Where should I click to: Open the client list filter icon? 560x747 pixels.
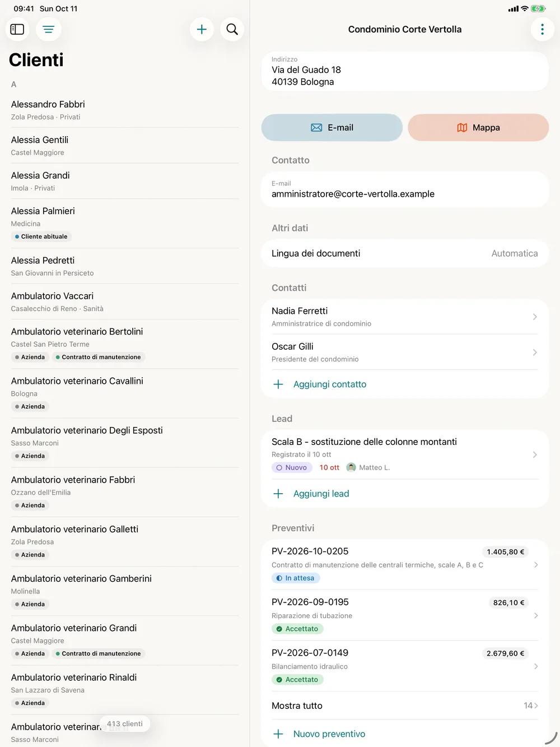(49, 29)
